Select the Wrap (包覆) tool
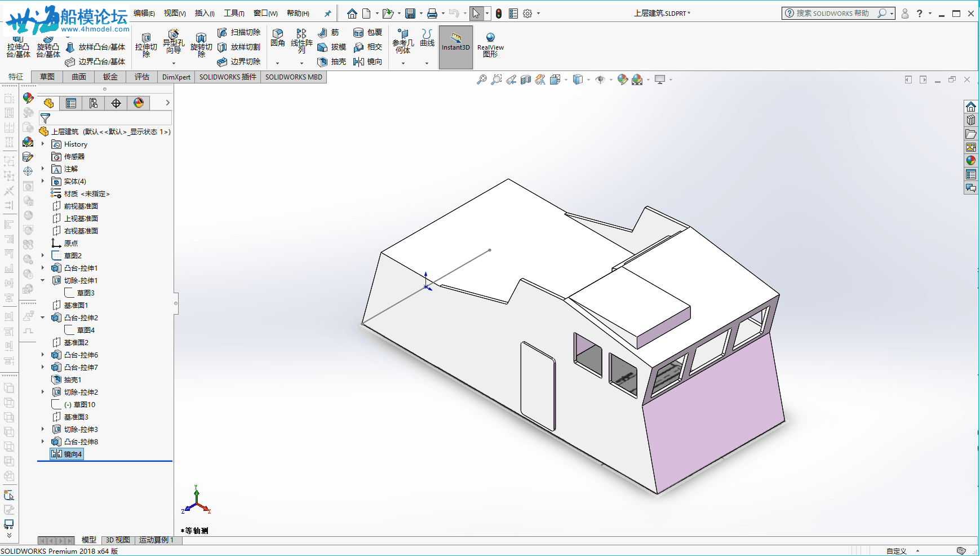The width and height of the screenshot is (980, 556). 368,33
